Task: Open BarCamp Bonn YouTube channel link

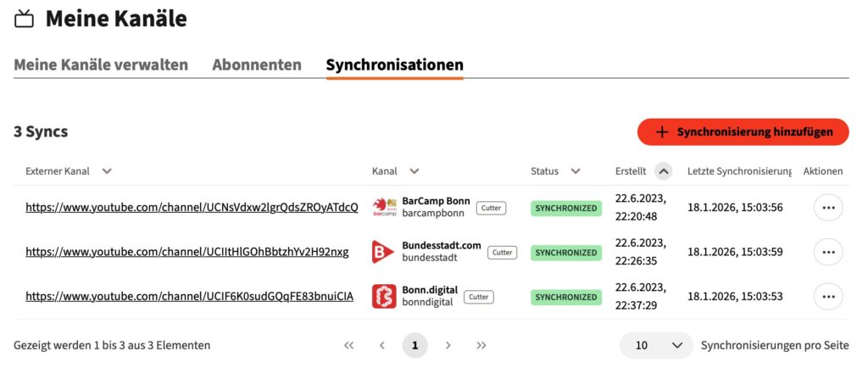Action: tap(192, 207)
